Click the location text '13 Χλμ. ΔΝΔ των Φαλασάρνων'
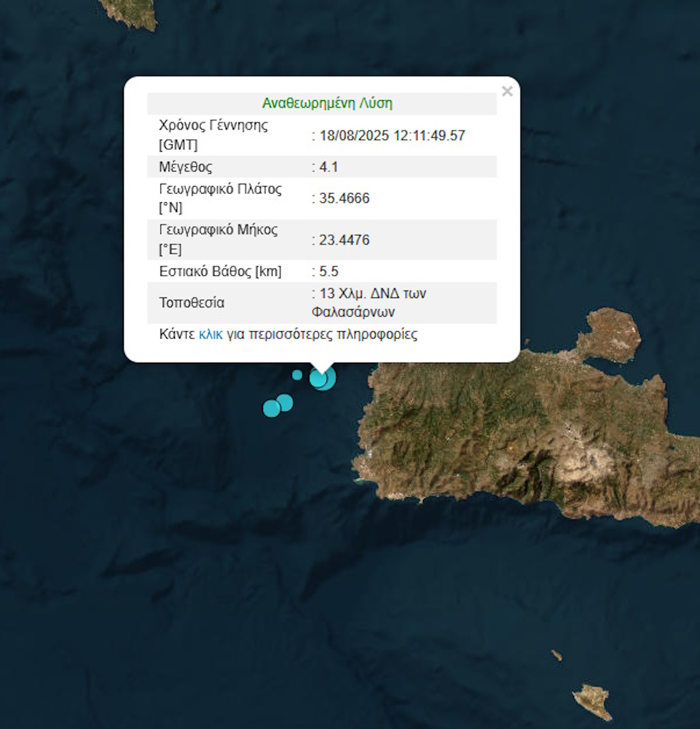 point(369,302)
